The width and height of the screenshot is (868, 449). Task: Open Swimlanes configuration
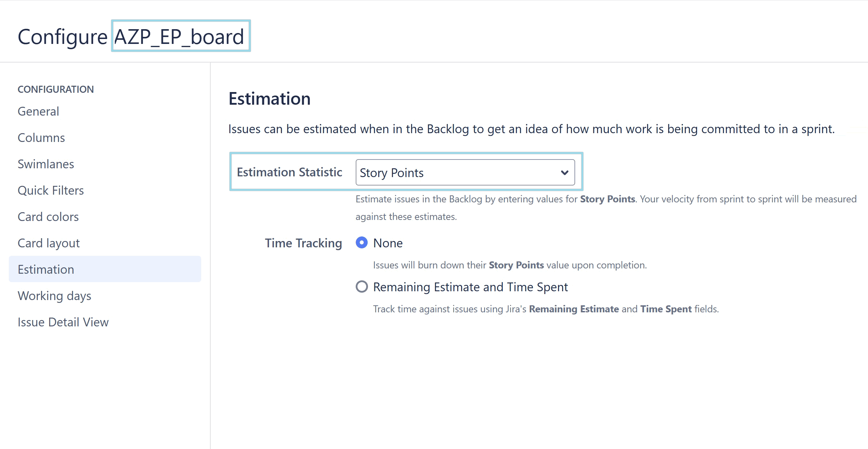point(46,164)
